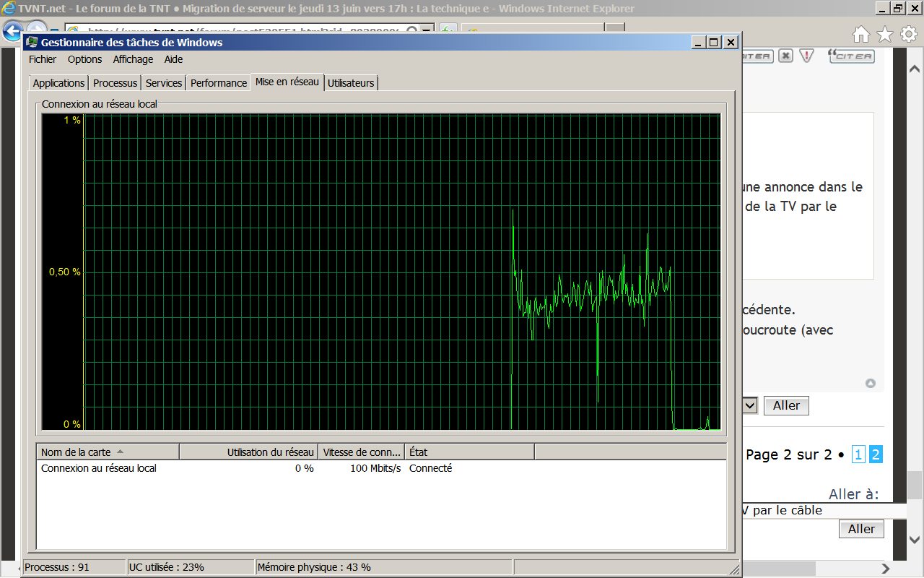
Task: Open the dropdown beside the Aller button
Action: coord(750,405)
